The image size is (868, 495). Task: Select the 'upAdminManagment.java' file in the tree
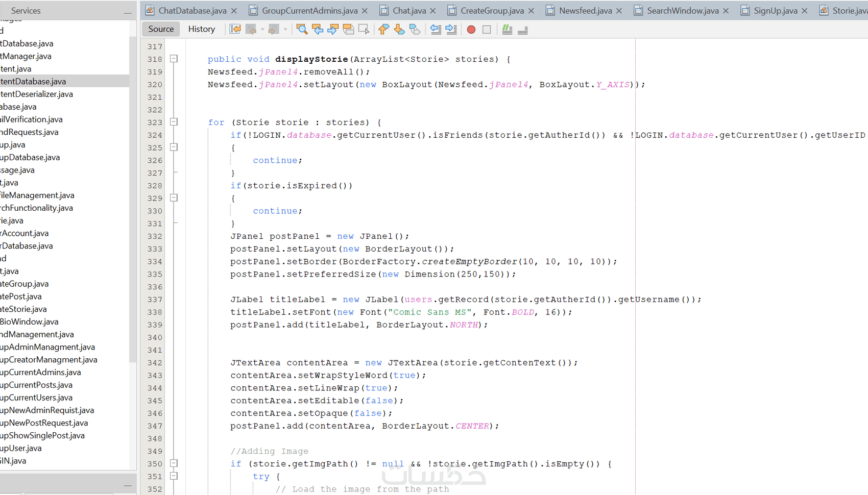[x=47, y=347]
